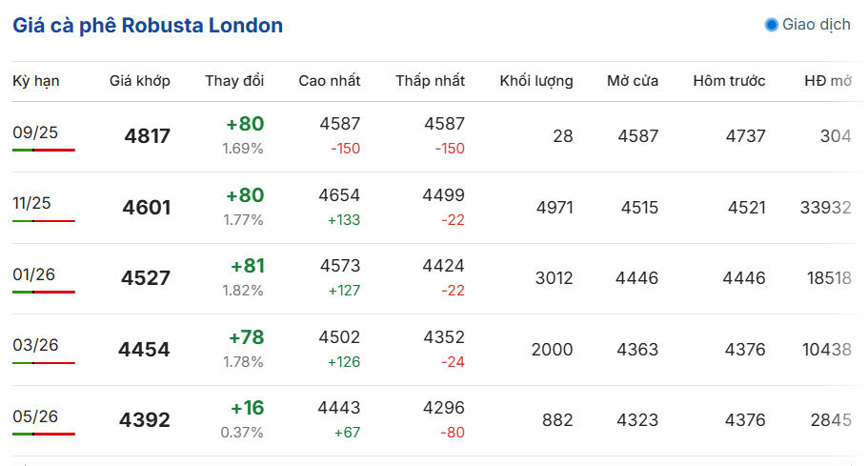The width and height of the screenshot is (868, 466).
Task: Click the Cao nhất column header
Action: (330, 81)
